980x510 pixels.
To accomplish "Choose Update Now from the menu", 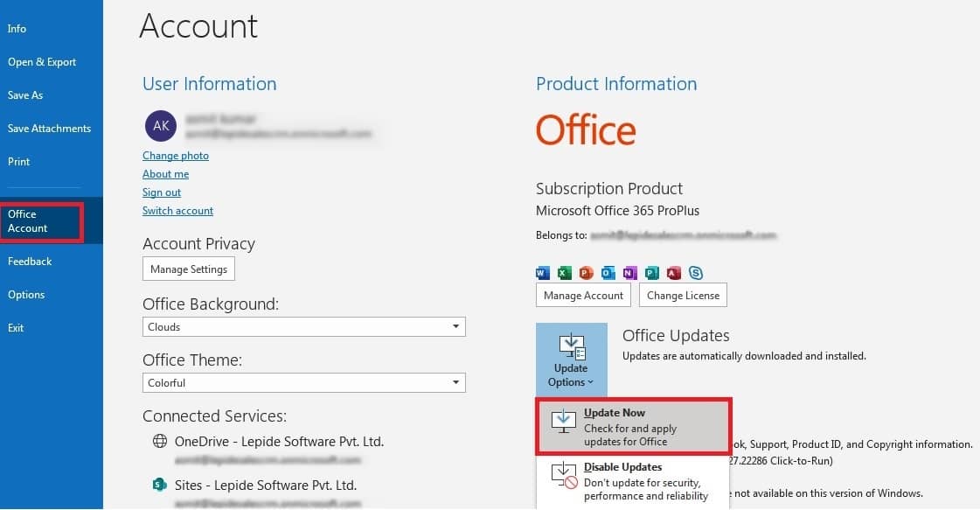I will click(x=633, y=427).
